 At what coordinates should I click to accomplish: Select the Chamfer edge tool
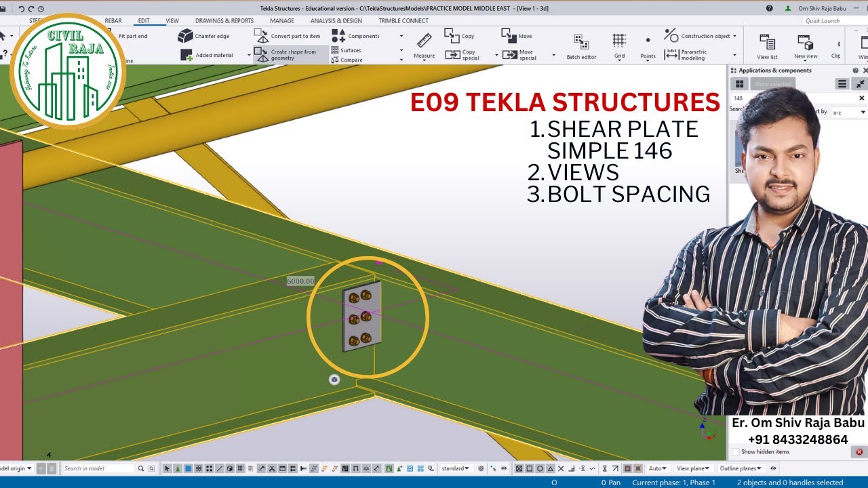click(203, 36)
